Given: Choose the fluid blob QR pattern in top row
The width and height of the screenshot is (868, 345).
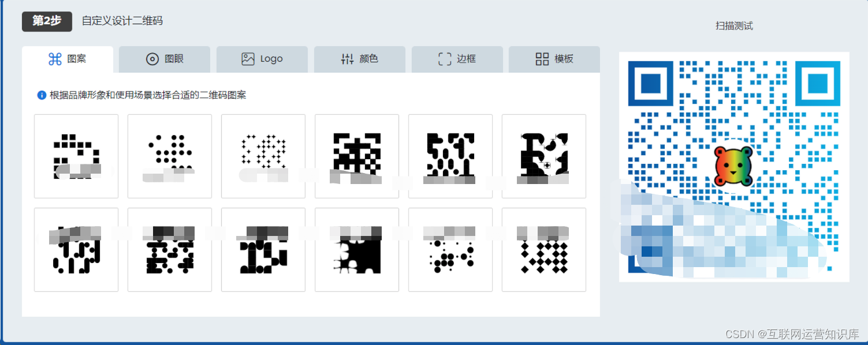Looking at the screenshot, I should click(544, 156).
